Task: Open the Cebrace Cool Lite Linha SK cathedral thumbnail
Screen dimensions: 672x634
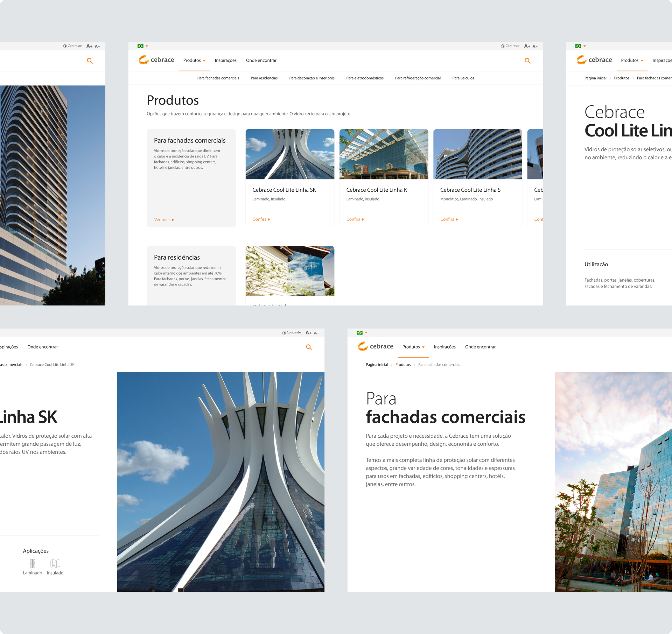Action: point(290,154)
